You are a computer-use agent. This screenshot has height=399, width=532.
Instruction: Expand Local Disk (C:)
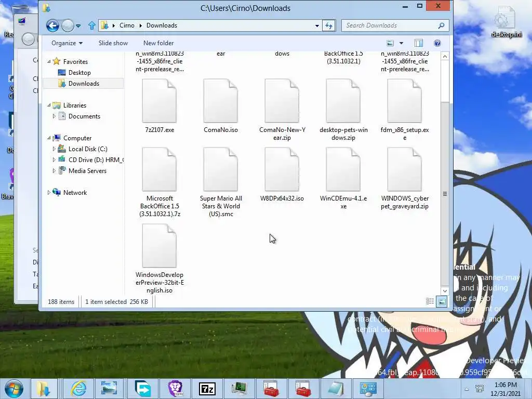54,149
